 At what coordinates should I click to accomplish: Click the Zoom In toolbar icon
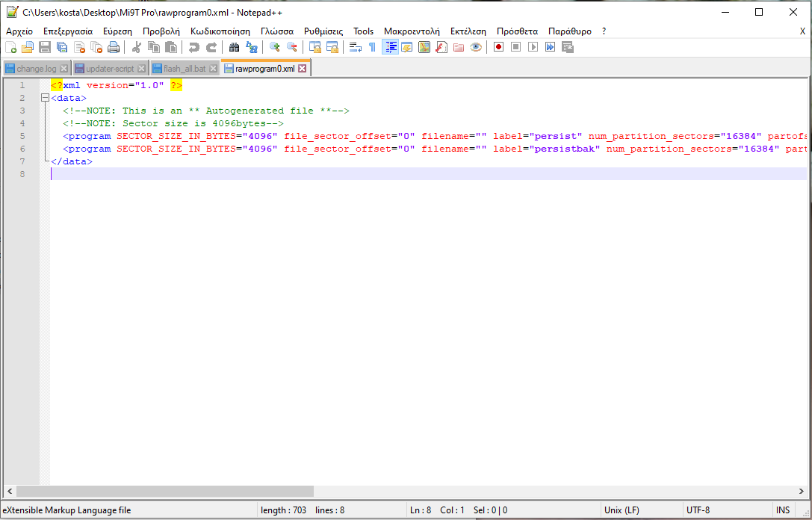pos(275,47)
